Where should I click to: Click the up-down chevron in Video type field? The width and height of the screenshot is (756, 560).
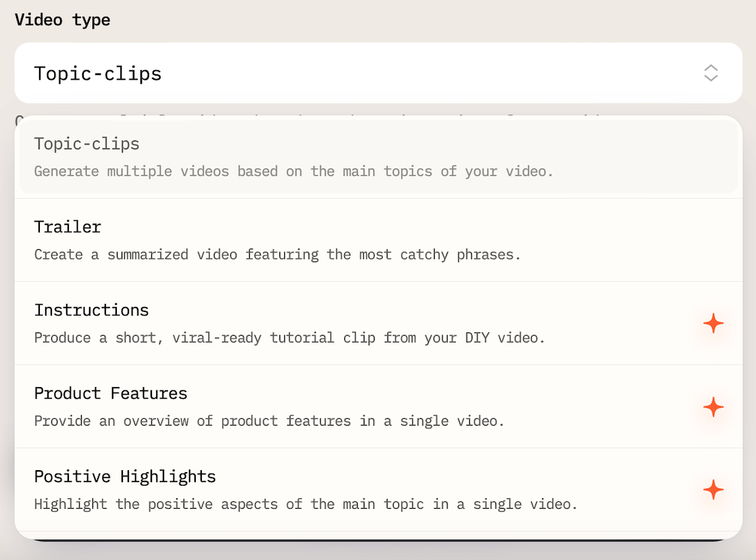tap(711, 73)
